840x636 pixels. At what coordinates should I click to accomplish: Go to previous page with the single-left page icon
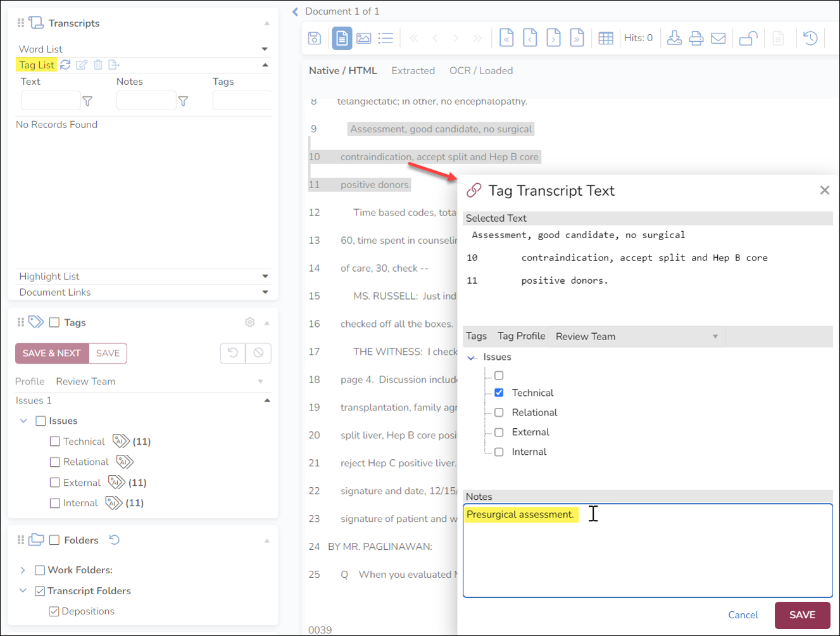coord(530,38)
